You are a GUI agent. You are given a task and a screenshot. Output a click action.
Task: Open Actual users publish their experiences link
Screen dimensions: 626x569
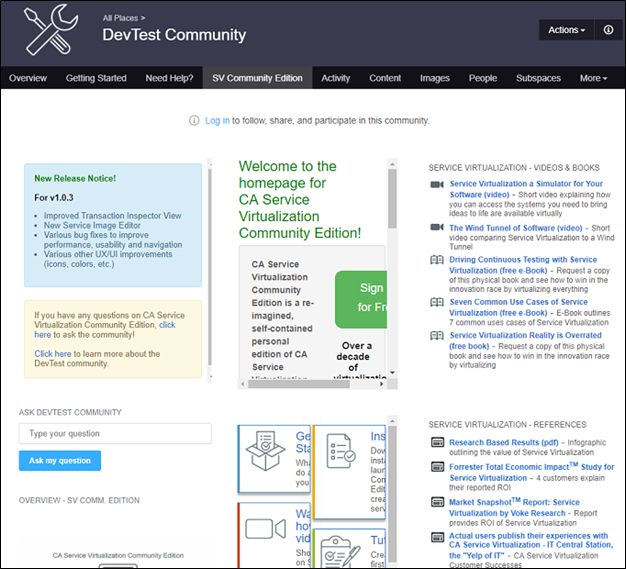coord(531,545)
